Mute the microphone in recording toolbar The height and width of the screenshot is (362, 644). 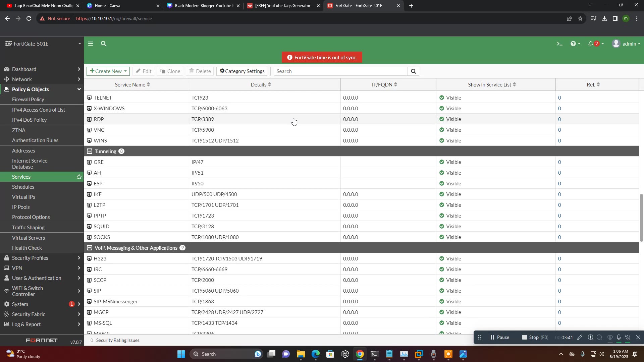619,337
